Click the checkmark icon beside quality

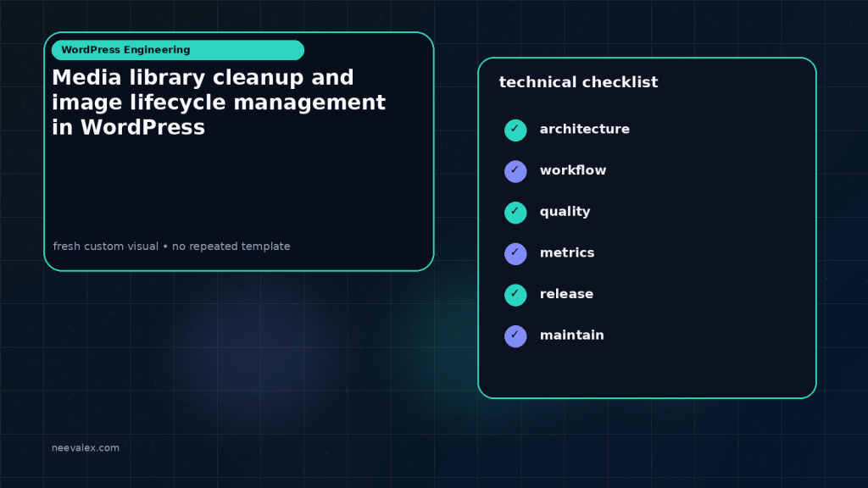(515, 213)
